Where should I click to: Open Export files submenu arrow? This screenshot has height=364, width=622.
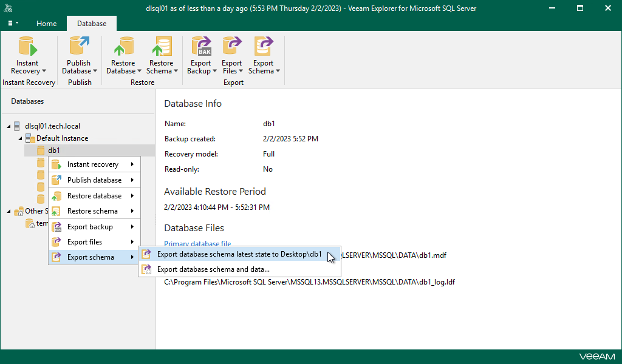point(132,242)
